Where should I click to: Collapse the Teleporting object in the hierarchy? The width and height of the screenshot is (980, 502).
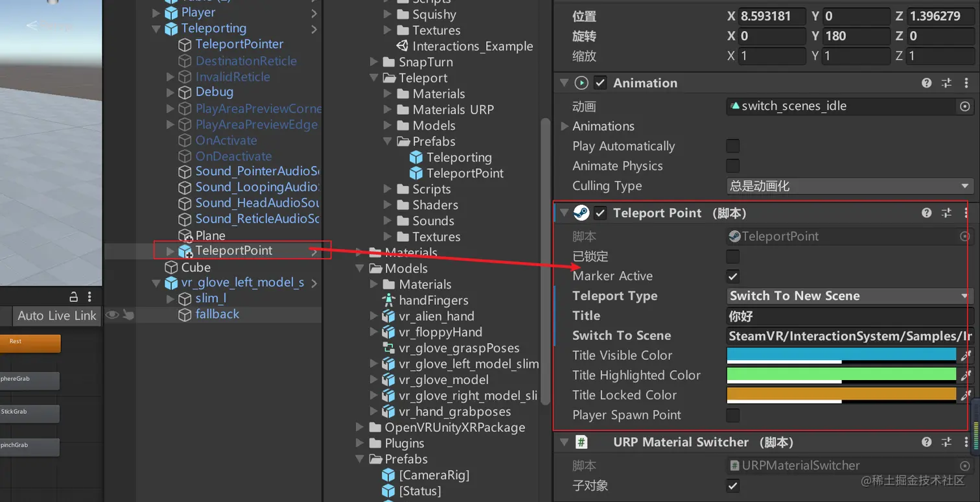(156, 29)
